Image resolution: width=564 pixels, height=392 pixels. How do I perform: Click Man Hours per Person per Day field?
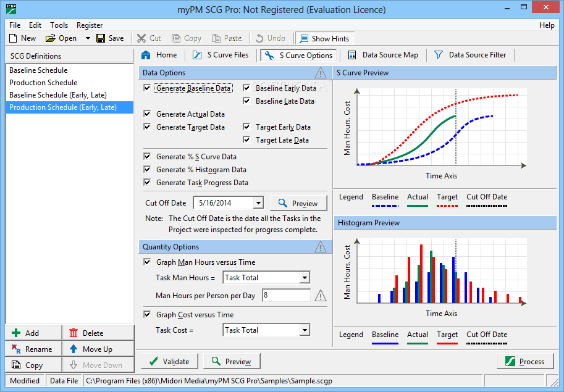click(x=286, y=295)
